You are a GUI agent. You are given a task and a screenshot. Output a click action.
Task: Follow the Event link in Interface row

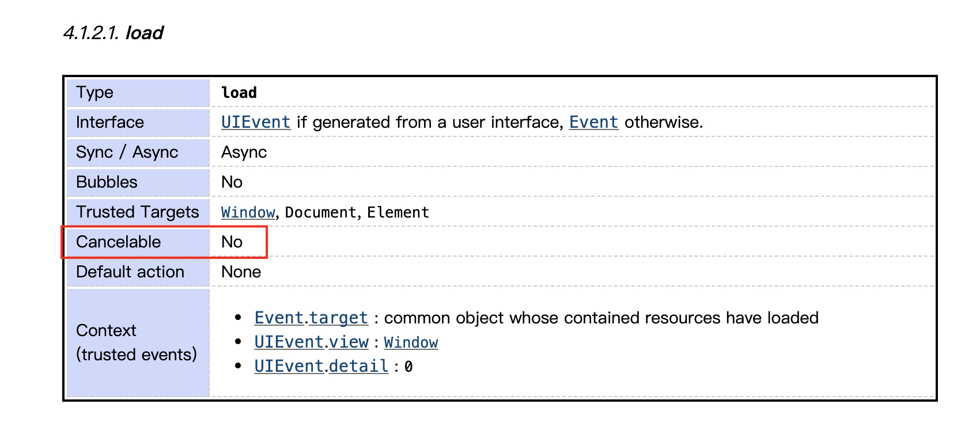pyautogui.click(x=593, y=122)
